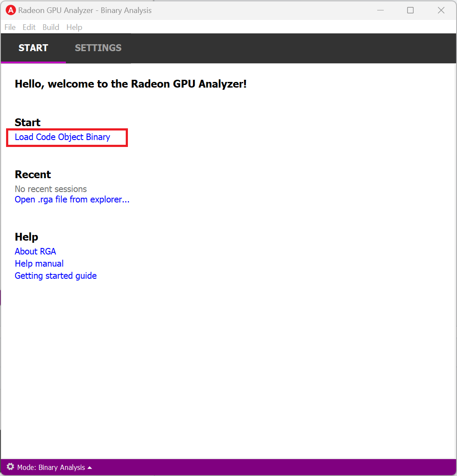Open the Getting started guide link
Viewport: 457px width, 476px height.
pyautogui.click(x=55, y=276)
